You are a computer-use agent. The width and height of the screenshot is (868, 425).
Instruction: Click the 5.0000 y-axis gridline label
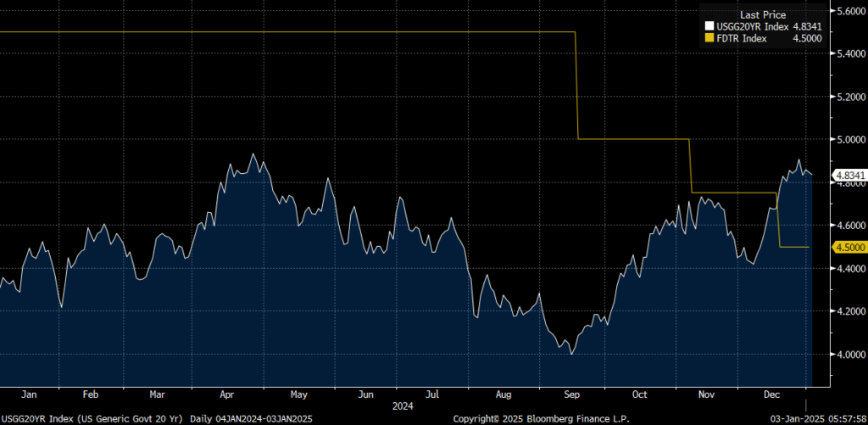pyautogui.click(x=849, y=139)
